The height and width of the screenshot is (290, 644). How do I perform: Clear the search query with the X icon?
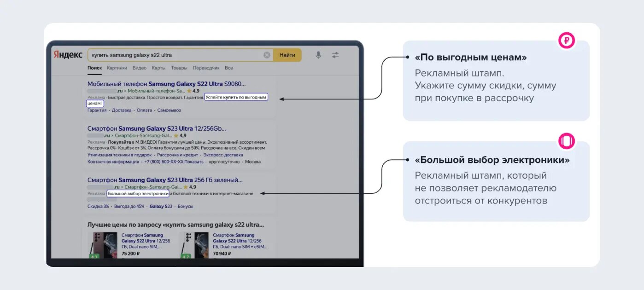coord(267,55)
